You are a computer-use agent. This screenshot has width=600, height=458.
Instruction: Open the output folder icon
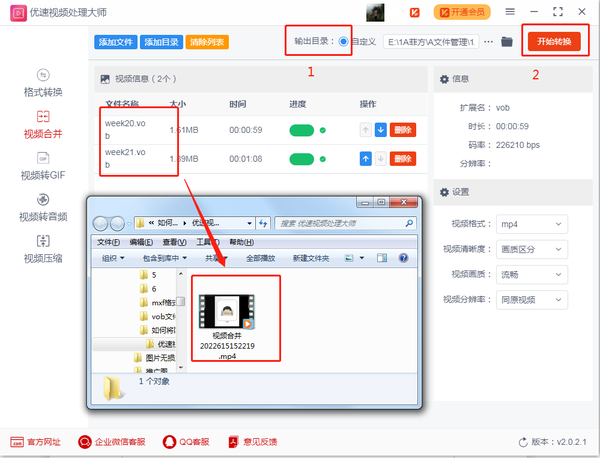(507, 41)
